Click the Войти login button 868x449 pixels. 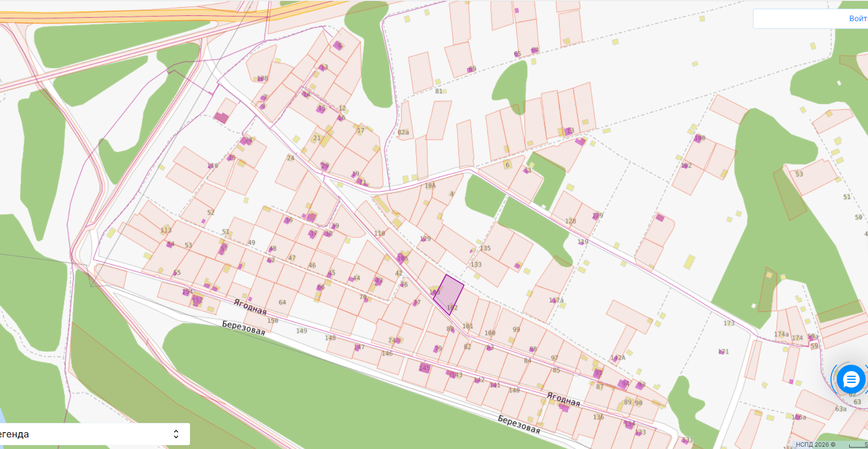coord(858,19)
